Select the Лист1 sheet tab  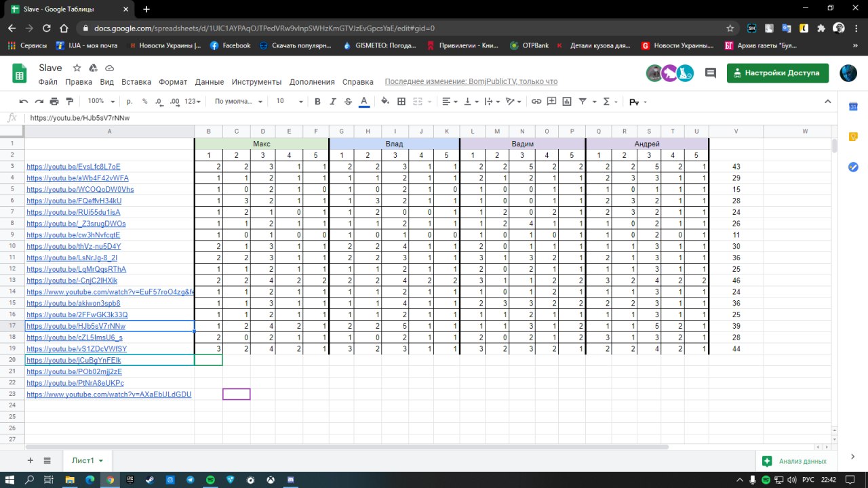[87, 460]
